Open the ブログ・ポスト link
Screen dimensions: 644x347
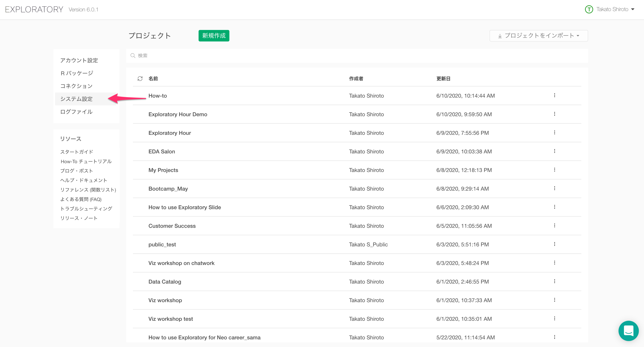coord(76,171)
